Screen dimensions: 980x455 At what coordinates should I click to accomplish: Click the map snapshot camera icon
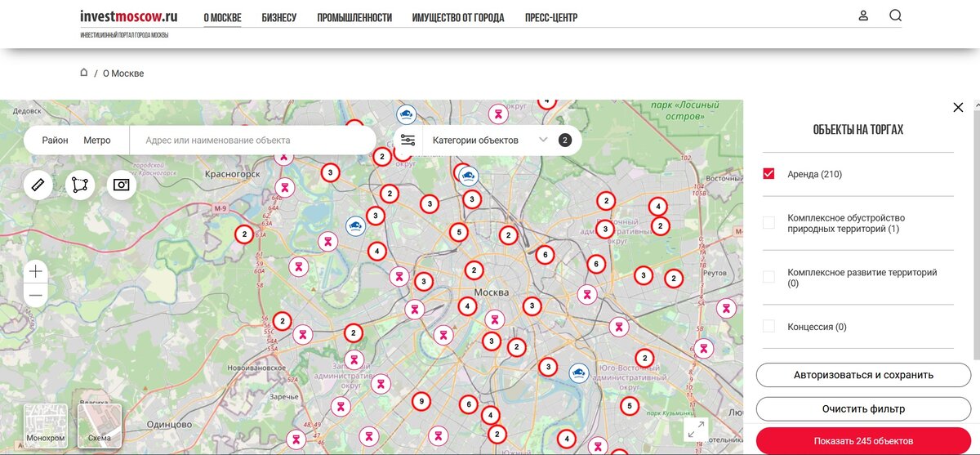[122, 185]
